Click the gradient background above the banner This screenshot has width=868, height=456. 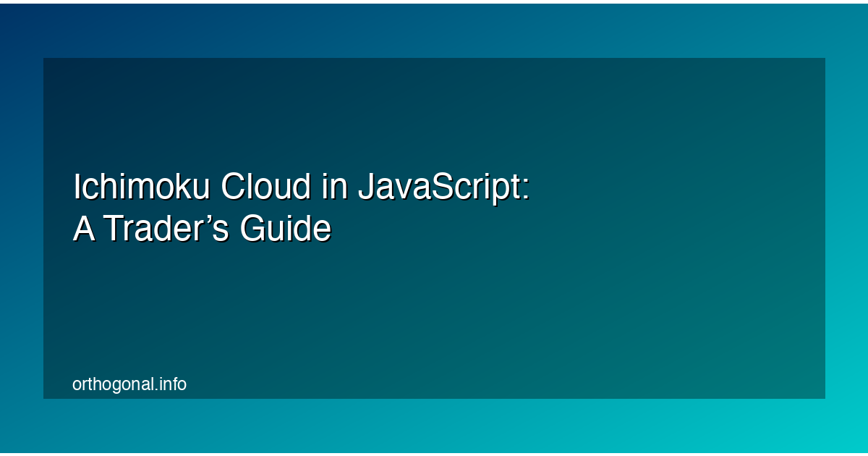(x=434, y=29)
